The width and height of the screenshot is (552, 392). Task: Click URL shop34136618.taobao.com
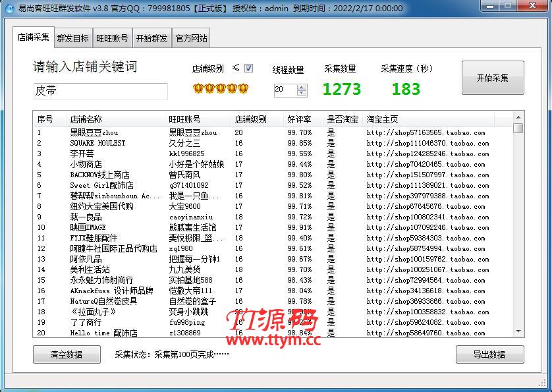pos(426,291)
